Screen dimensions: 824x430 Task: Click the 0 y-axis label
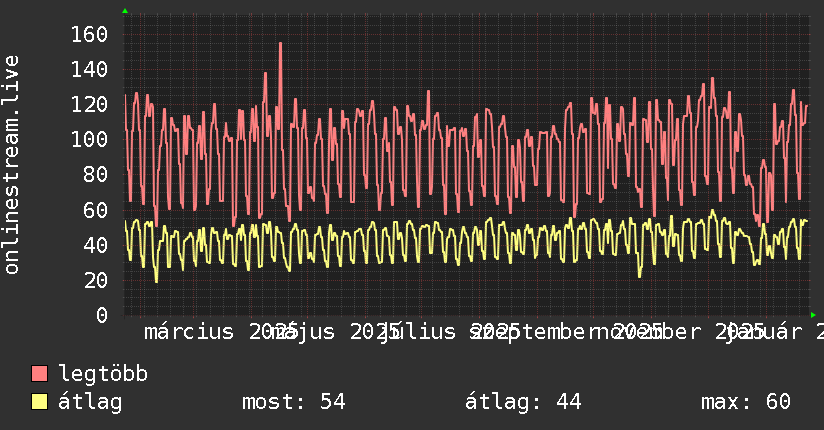pos(102,315)
